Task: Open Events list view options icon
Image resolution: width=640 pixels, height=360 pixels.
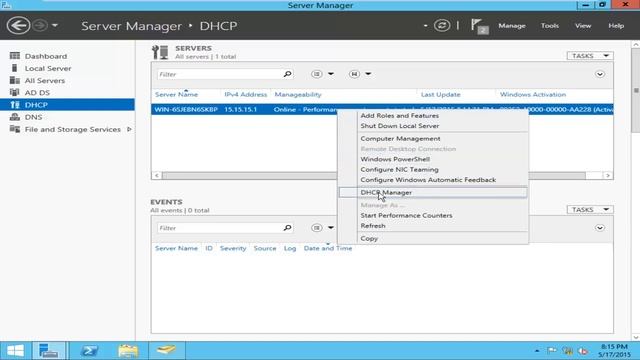Action: [317, 228]
